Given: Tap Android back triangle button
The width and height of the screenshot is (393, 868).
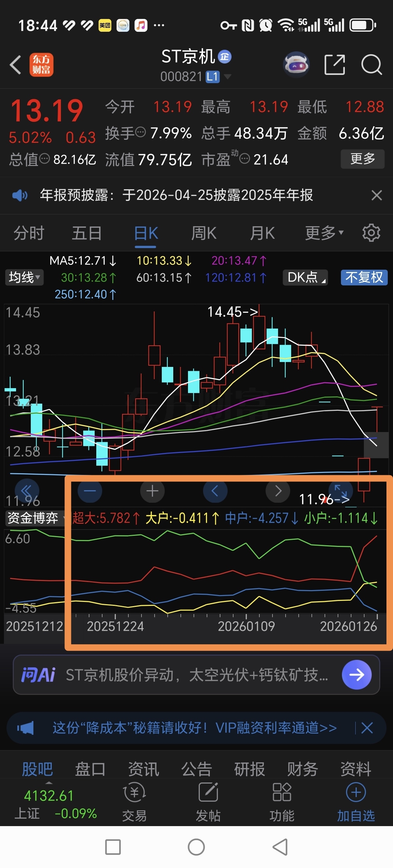Looking at the screenshot, I should click(x=280, y=847).
